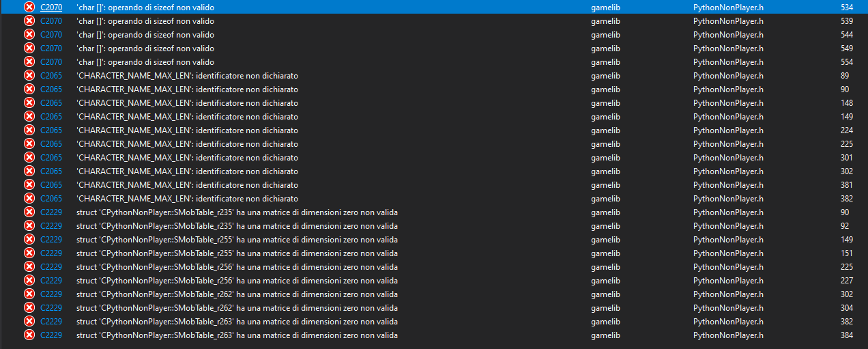Open the C2065 code link for line 225
This screenshot has height=349, width=868.
point(51,143)
